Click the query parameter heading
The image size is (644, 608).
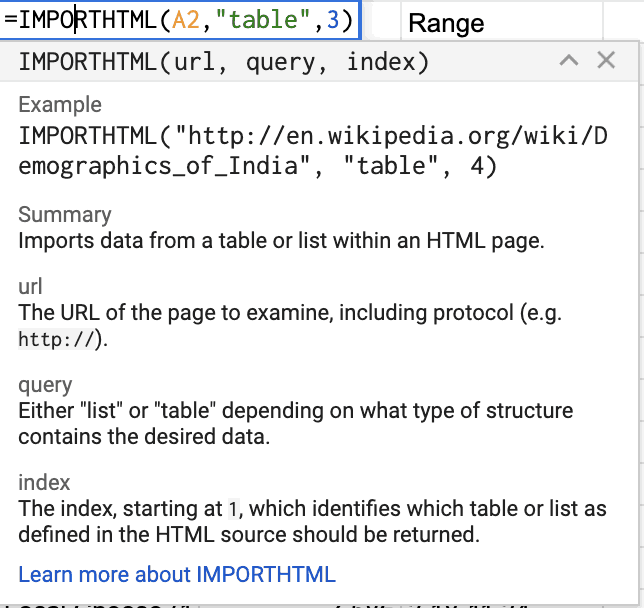[45, 385]
